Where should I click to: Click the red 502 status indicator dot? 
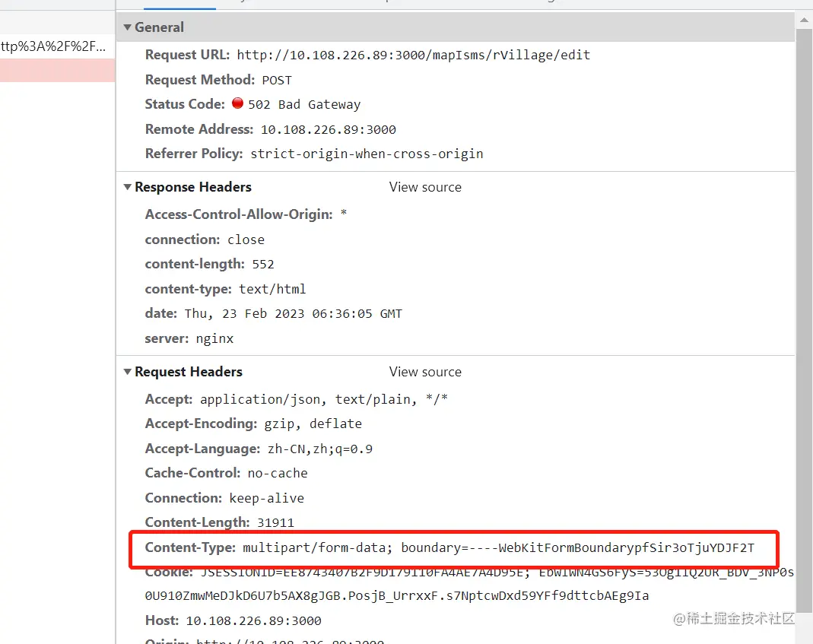tap(237, 103)
